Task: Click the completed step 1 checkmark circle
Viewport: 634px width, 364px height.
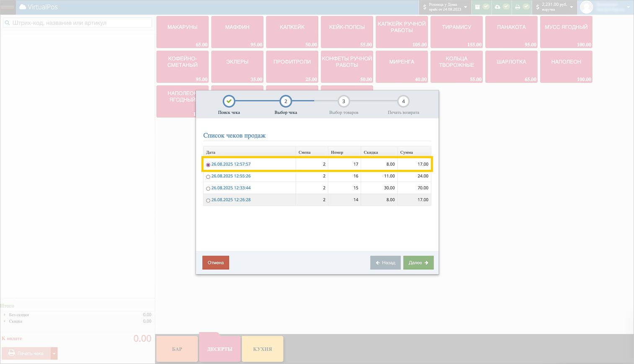Action: [229, 101]
